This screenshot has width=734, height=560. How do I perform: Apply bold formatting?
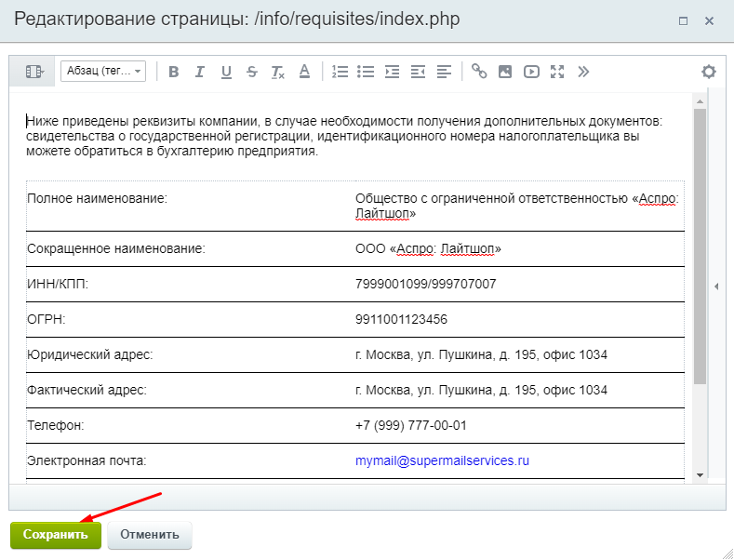(x=174, y=72)
